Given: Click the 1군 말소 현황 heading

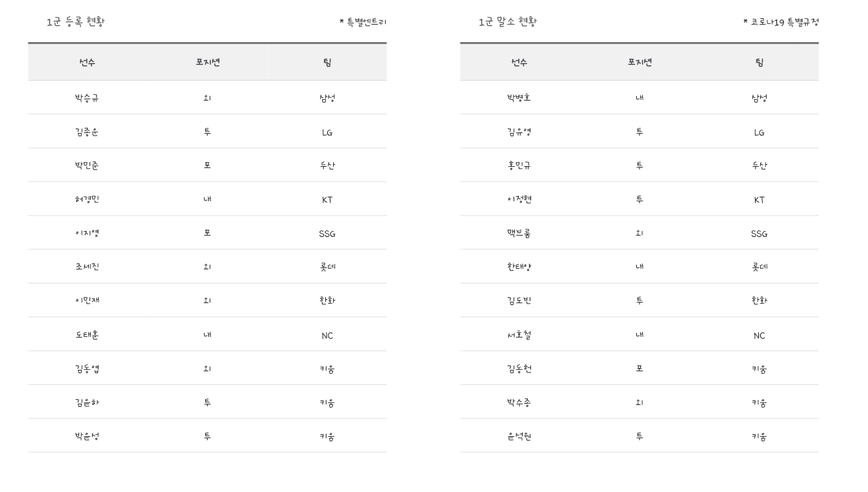Looking at the screenshot, I should click(508, 21).
